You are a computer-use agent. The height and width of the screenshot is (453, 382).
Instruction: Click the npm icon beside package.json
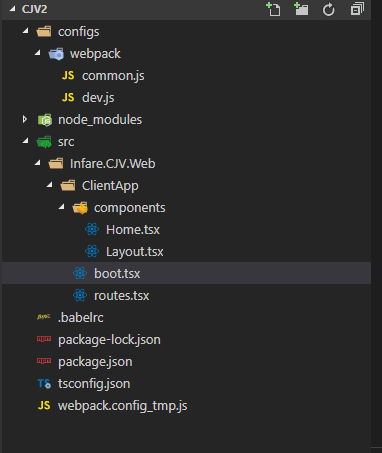pyautogui.click(x=44, y=361)
